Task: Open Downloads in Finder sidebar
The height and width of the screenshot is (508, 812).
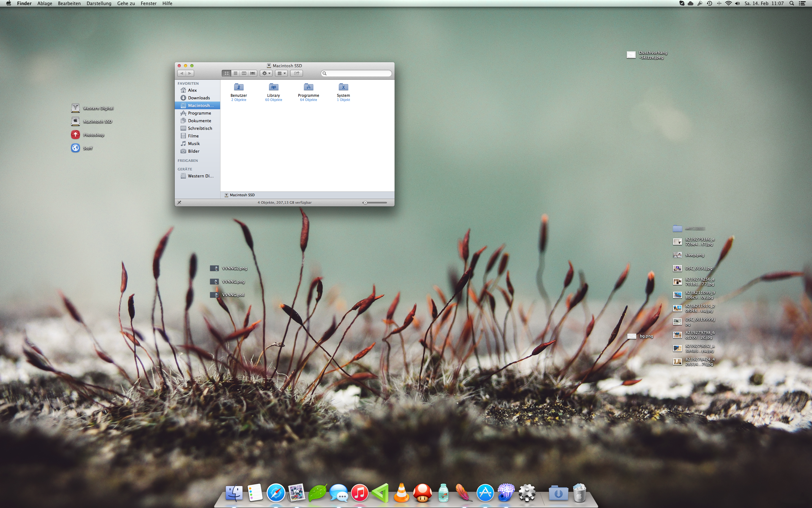Action: click(198, 98)
